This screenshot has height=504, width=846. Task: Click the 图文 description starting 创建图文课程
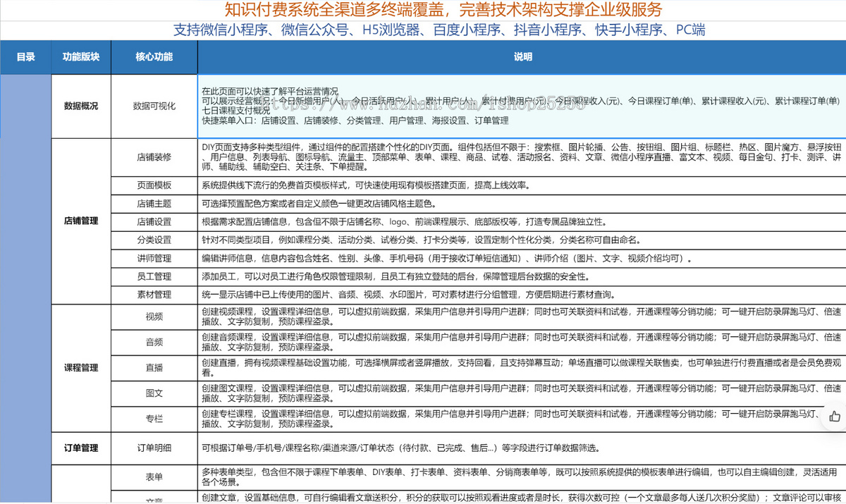tap(521, 393)
